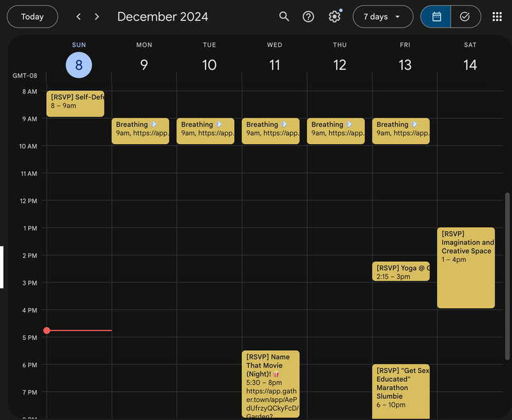Jump to today with the Today button
Viewport: 512px width, 420px height.
pos(32,17)
